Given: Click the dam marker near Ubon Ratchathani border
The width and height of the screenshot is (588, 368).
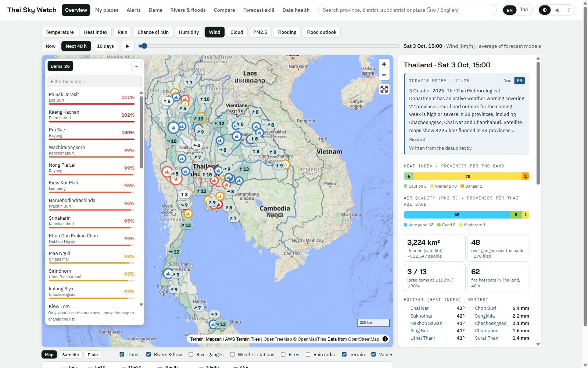Looking at the screenshot, I should click(285, 164).
